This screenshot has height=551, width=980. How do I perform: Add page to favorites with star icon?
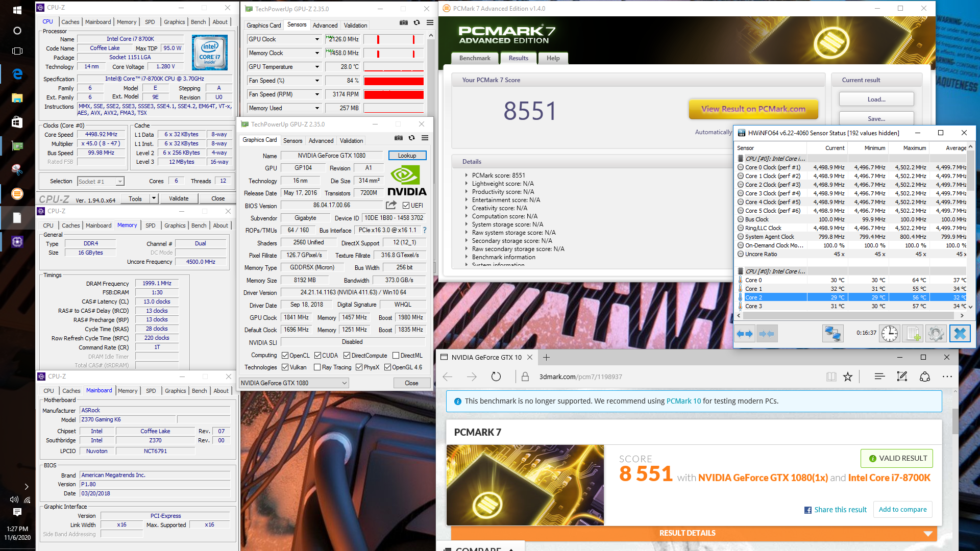[848, 377]
